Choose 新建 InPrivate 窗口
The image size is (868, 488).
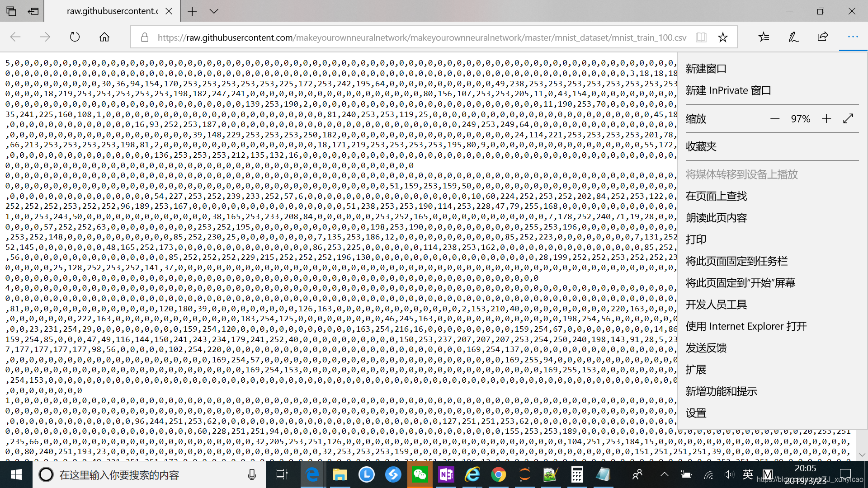[x=772, y=90]
